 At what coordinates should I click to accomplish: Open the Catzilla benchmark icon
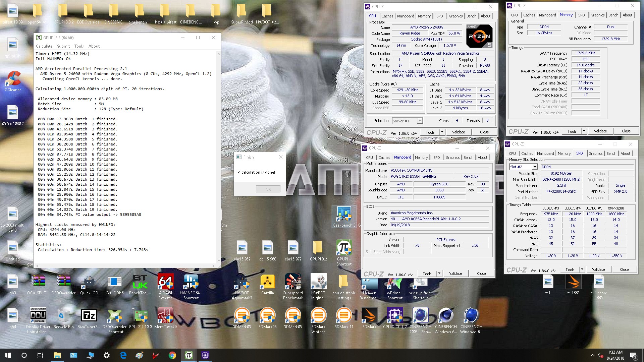tap(267, 284)
